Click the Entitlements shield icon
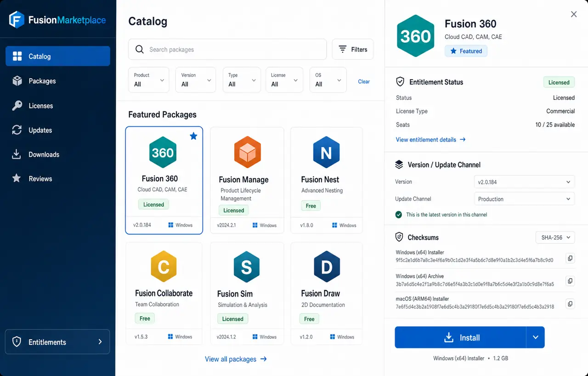Image resolution: width=588 pixels, height=376 pixels. [x=17, y=342]
